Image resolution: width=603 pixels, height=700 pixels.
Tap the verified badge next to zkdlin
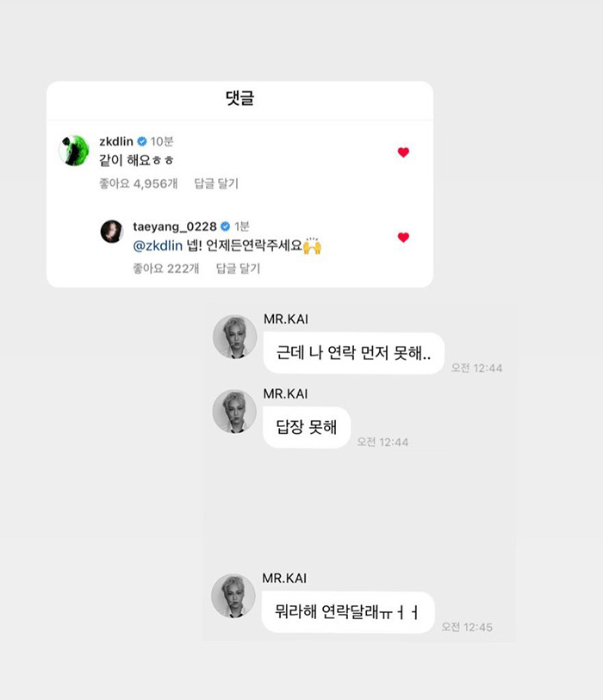[142, 141]
